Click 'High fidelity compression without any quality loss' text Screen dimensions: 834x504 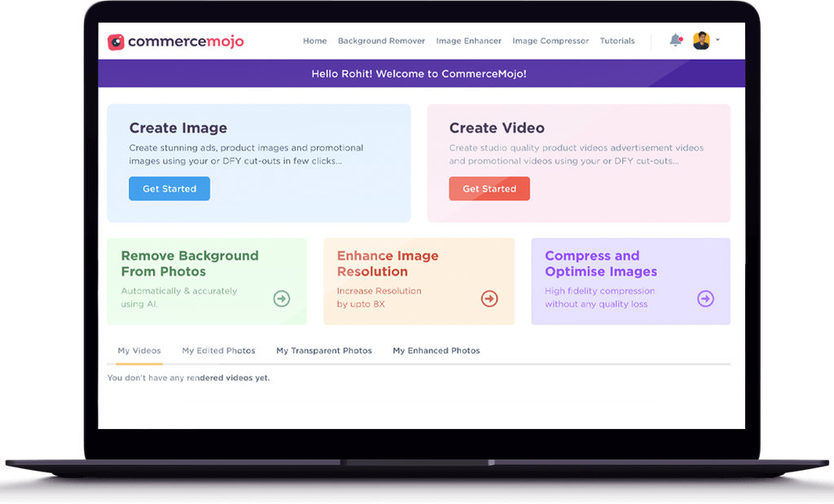pyautogui.click(x=599, y=298)
